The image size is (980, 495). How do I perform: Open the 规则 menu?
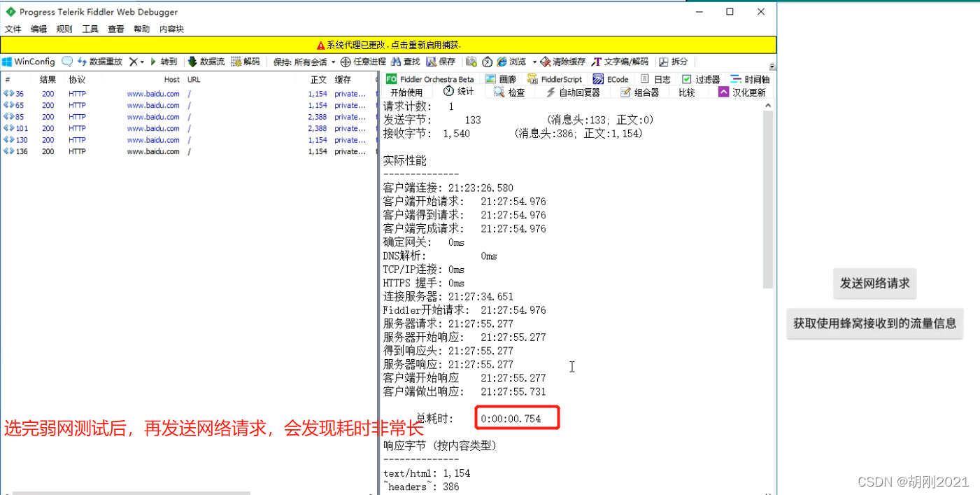pos(64,29)
